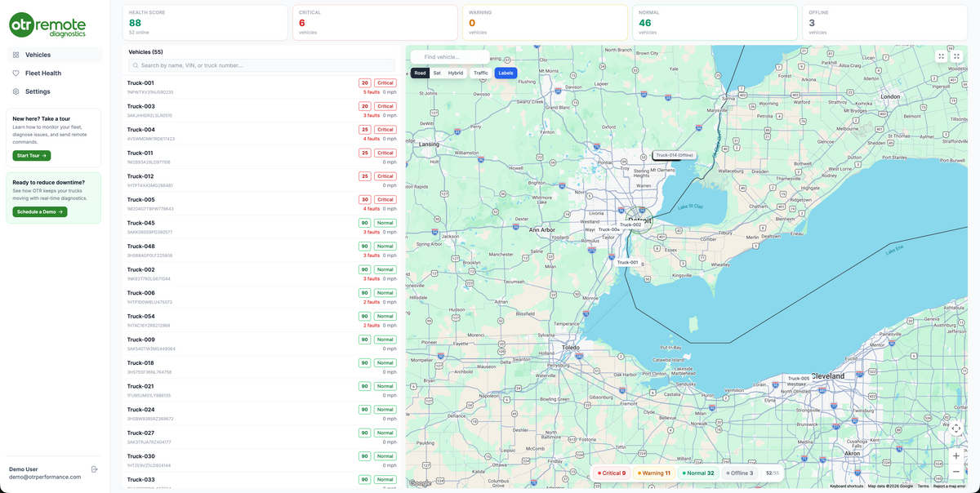Select the Truck-004 vehicle row
Image resolution: width=980 pixels, height=493 pixels.
[261, 134]
